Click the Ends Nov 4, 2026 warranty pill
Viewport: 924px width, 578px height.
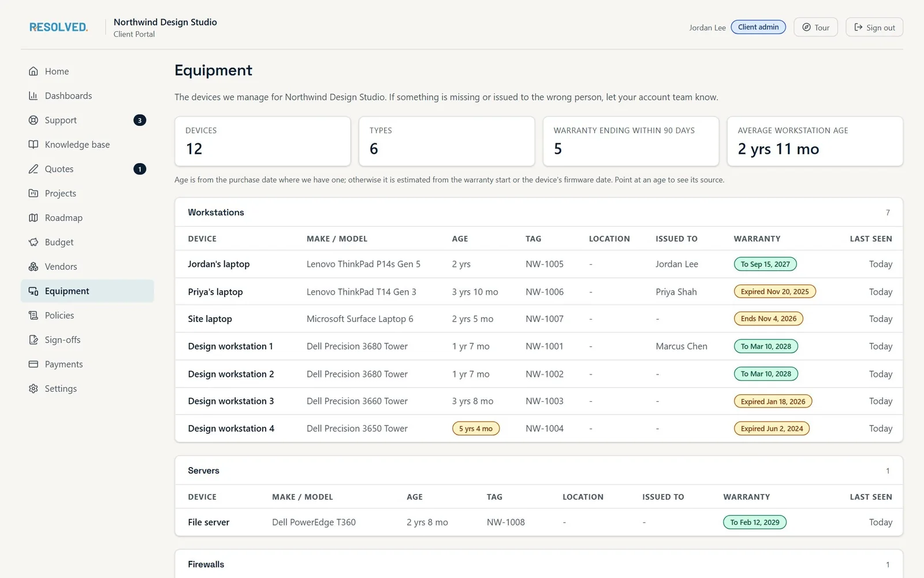(x=768, y=318)
